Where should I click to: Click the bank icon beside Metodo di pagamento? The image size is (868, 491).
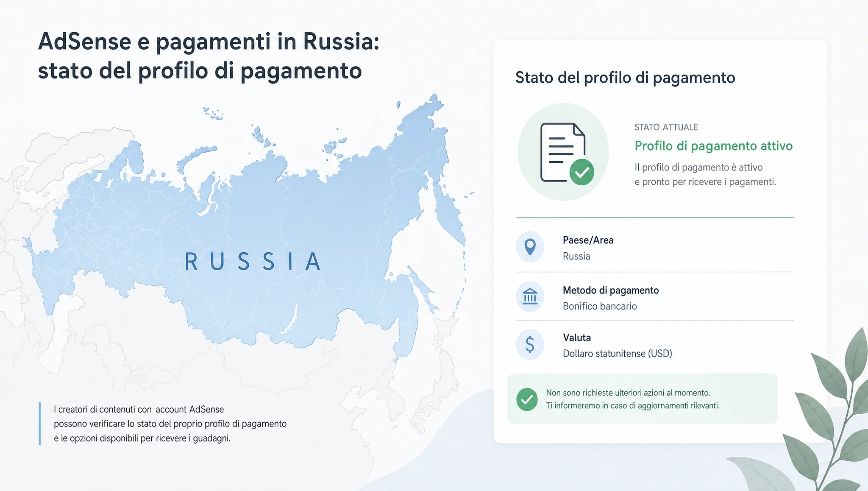(x=530, y=296)
